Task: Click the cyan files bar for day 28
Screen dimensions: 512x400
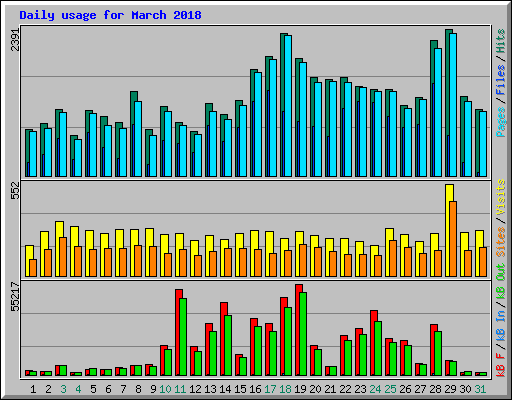Action: (438, 113)
